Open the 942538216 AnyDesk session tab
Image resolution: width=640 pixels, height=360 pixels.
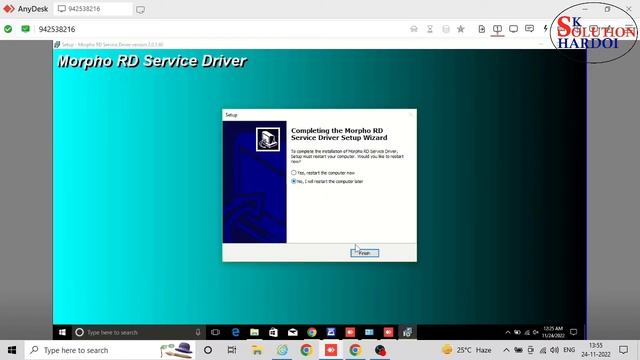[x=93, y=9]
